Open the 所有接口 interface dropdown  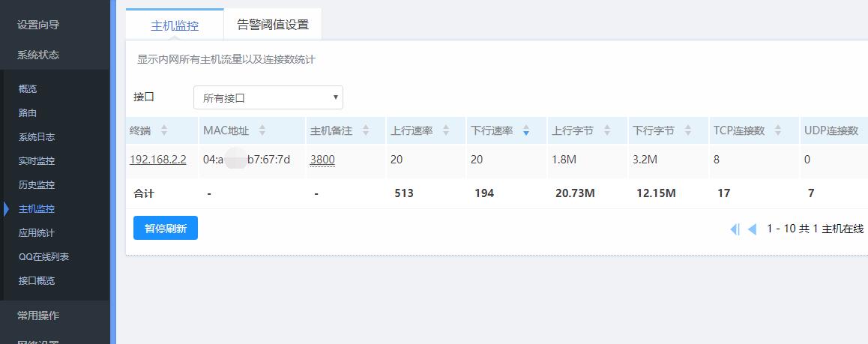point(268,97)
